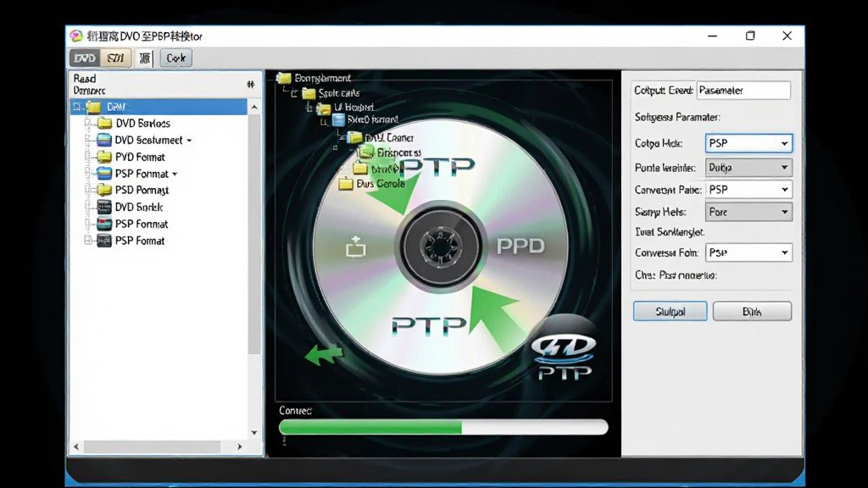Click the app logo icon in the title bar

coord(76,36)
